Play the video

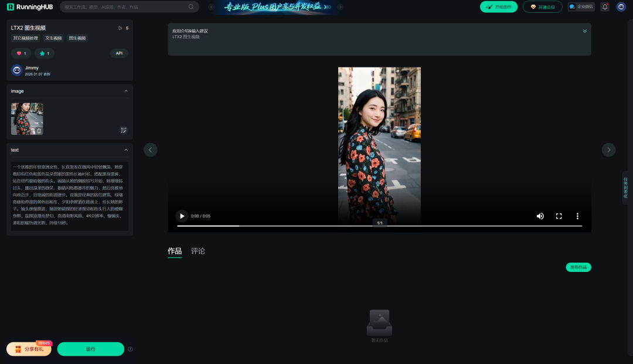coord(182,216)
